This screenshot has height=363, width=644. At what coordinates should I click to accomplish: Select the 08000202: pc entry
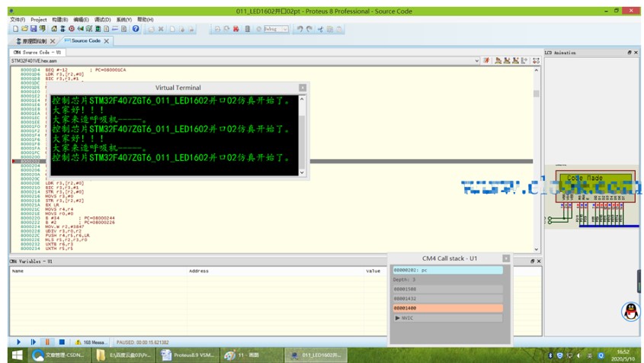point(447,270)
